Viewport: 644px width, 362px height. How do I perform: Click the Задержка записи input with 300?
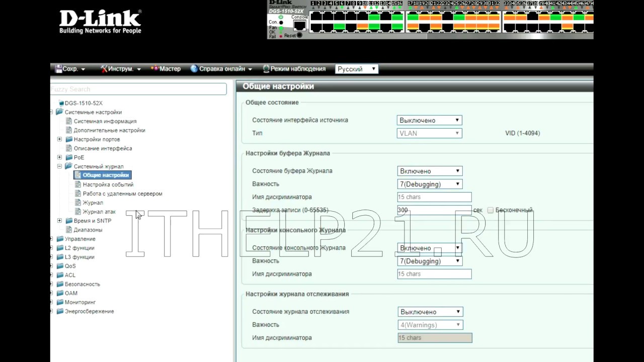[x=434, y=210]
